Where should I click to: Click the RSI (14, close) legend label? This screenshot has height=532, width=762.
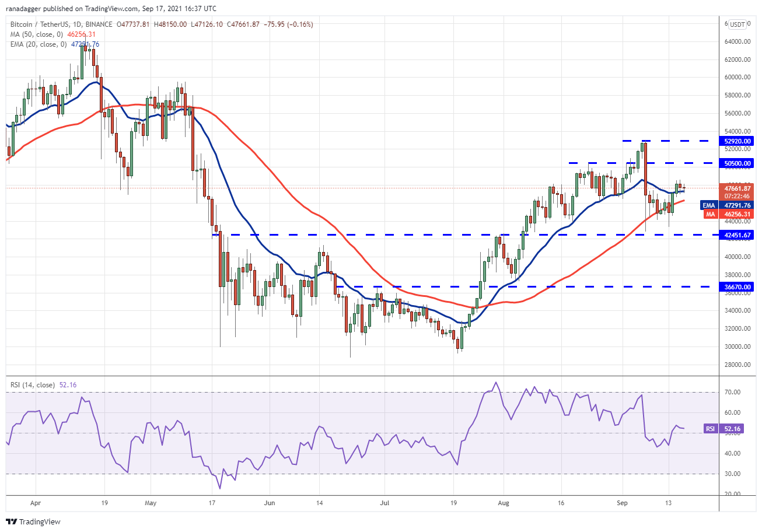(x=33, y=385)
